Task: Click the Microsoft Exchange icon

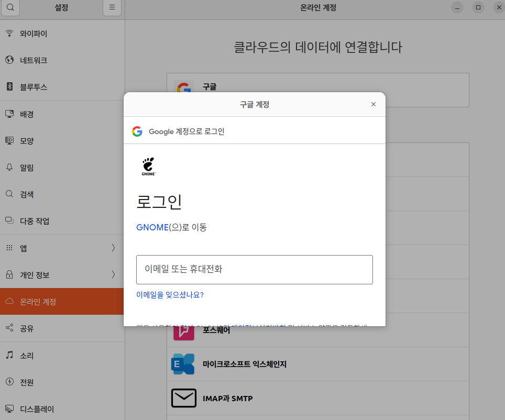Action: click(x=183, y=364)
